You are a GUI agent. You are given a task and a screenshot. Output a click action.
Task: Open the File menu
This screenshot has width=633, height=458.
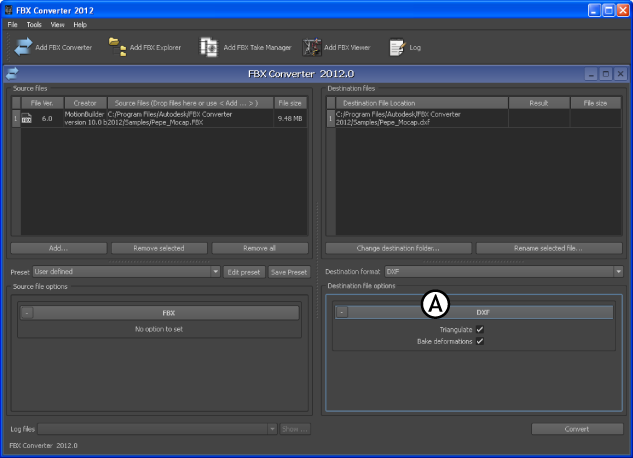13,25
